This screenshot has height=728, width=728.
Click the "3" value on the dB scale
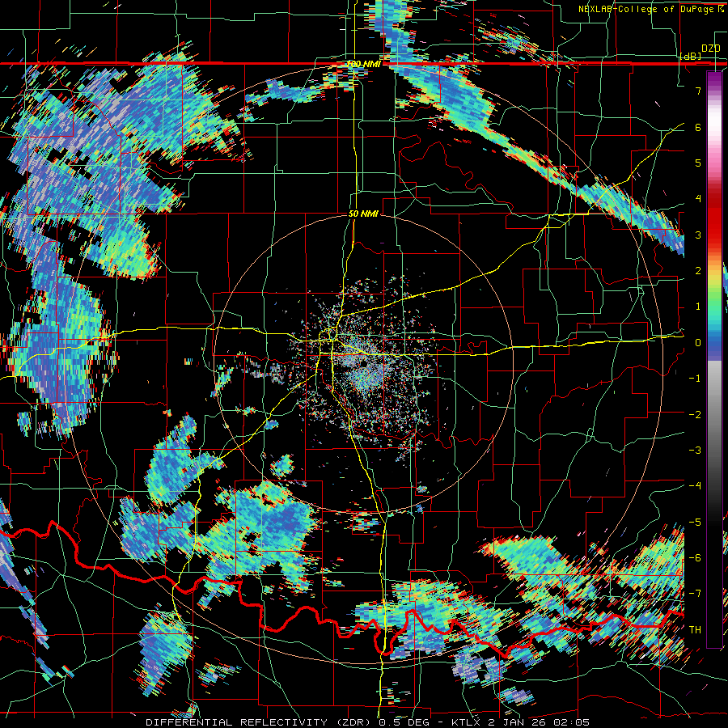tap(698, 235)
